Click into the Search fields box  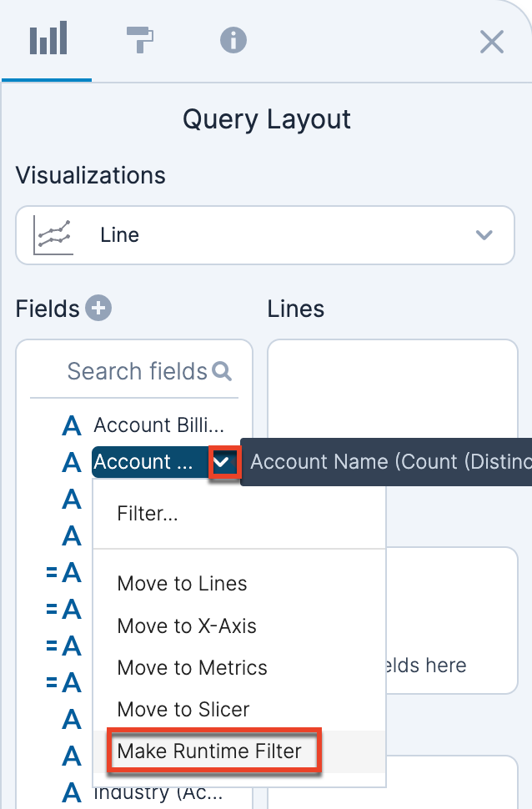pos(133,371)
